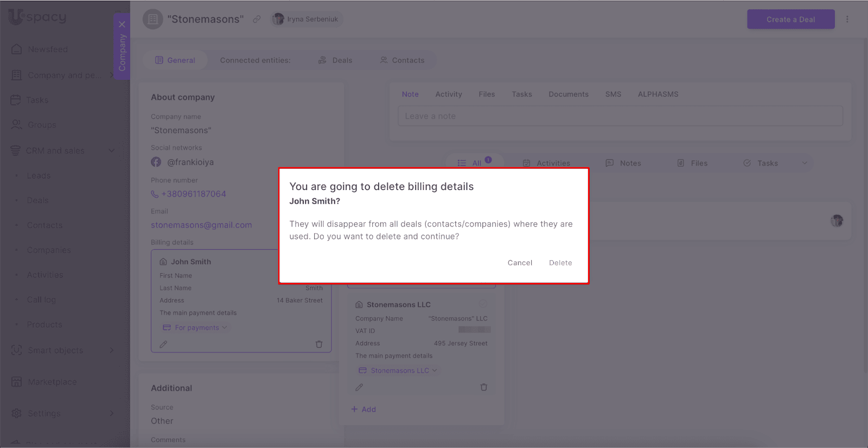Viewport: 868px width, 448px height.
Task: Click the Facebook icon next to @frankioiya
Action: pos(156,162)
